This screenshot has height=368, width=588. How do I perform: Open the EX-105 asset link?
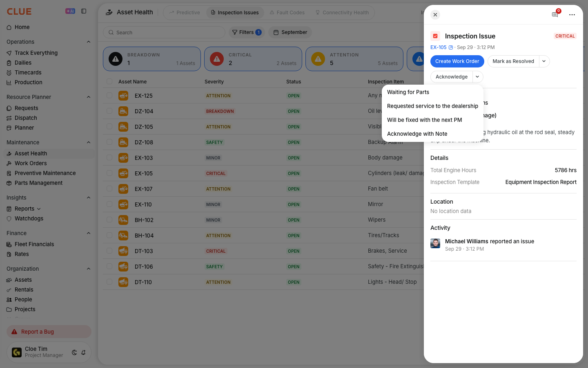pyautogui.click(x=439, y=47)
